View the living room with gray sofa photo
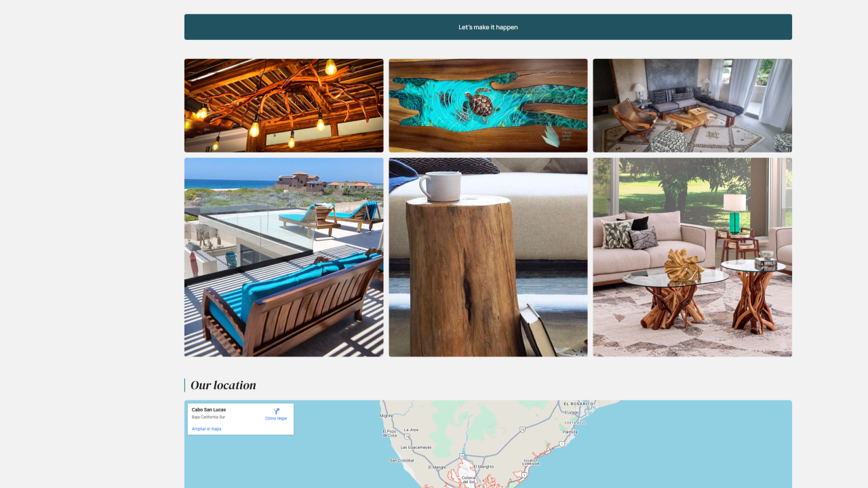Image resolution: width=868 pixels, height=488 pixels. (x=692, y=106)
